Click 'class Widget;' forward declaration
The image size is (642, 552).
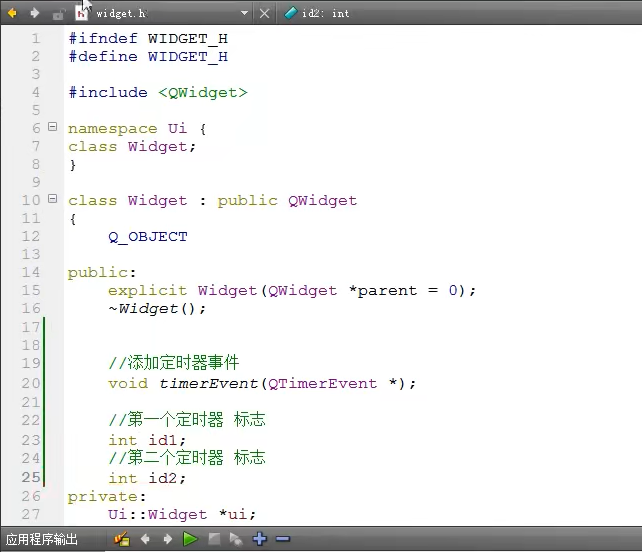[132, 147]
